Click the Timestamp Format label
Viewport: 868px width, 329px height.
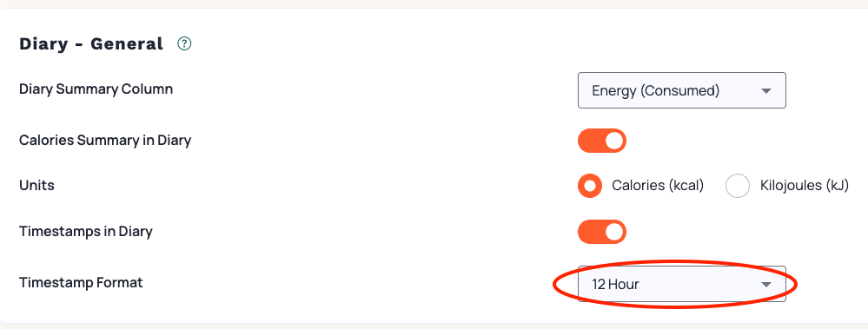point(81,282)
